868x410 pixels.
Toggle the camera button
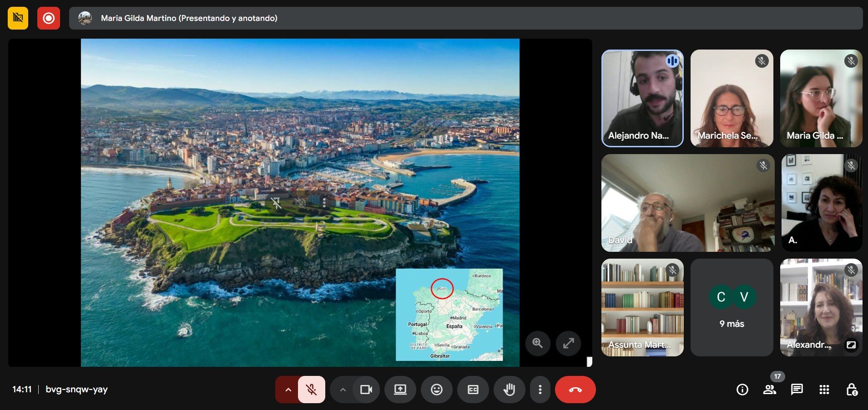366,390
